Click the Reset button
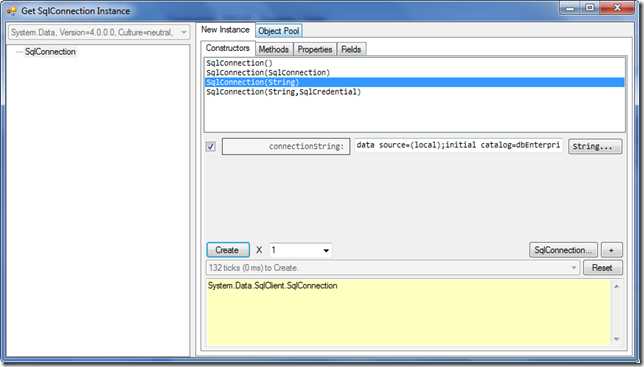The image size is (644, 367). [603, 268]
